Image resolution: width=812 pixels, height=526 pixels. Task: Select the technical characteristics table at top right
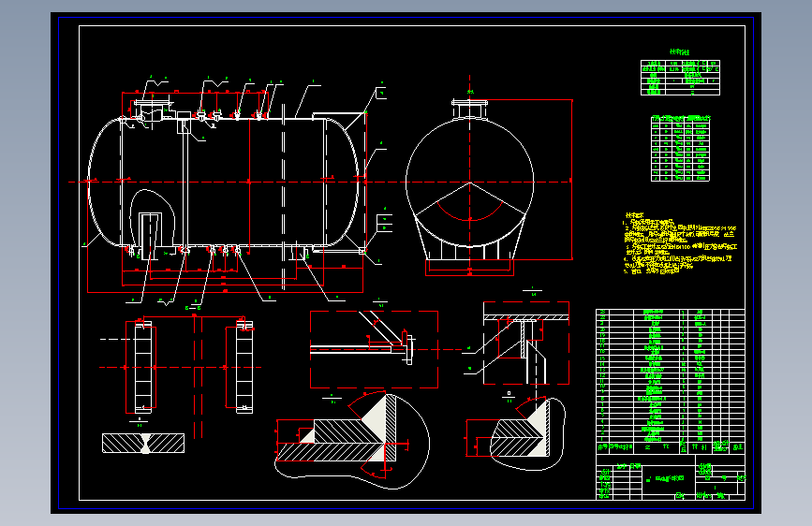pos(680,77)
